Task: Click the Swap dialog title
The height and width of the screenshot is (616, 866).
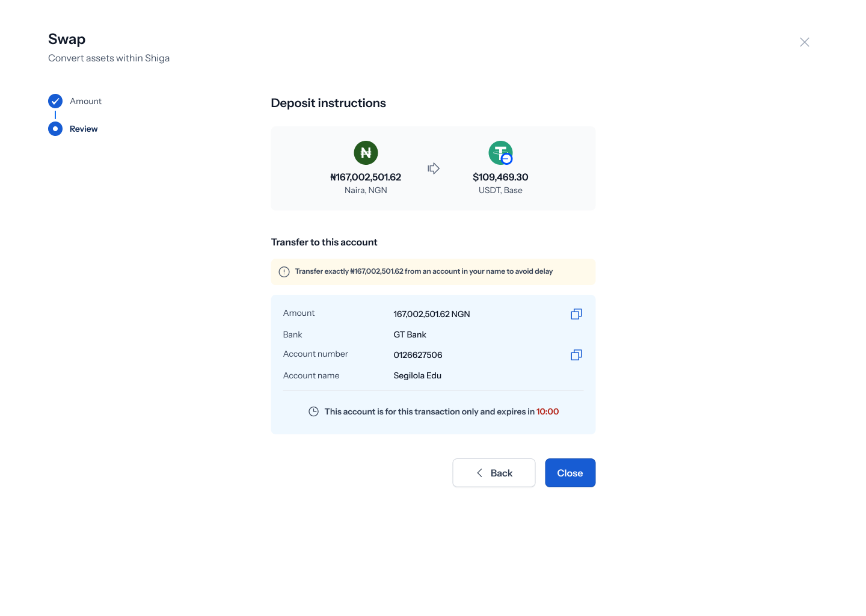Action: [67, 39]
